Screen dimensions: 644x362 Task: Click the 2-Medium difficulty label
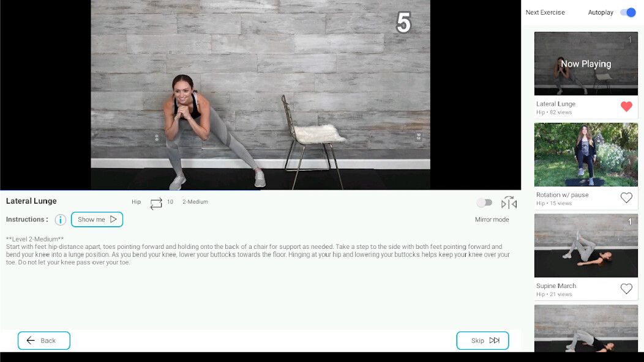195,202
